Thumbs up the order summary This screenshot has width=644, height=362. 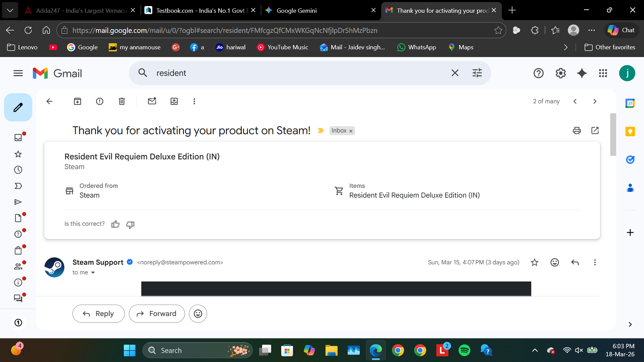click(x=115, y=224)
